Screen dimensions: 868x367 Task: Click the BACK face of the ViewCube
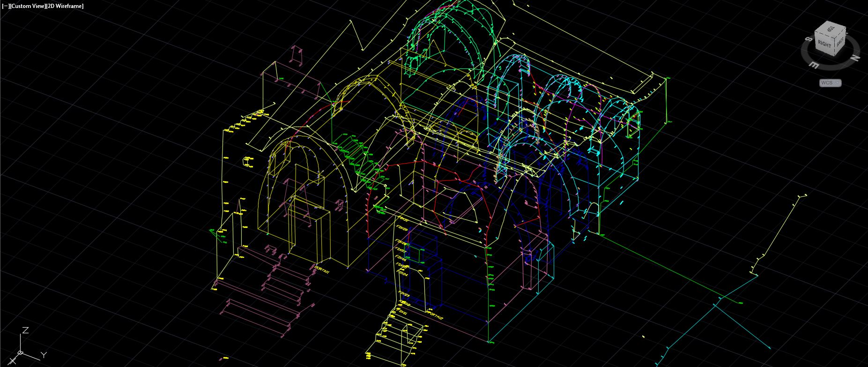[x=840, y=43]
